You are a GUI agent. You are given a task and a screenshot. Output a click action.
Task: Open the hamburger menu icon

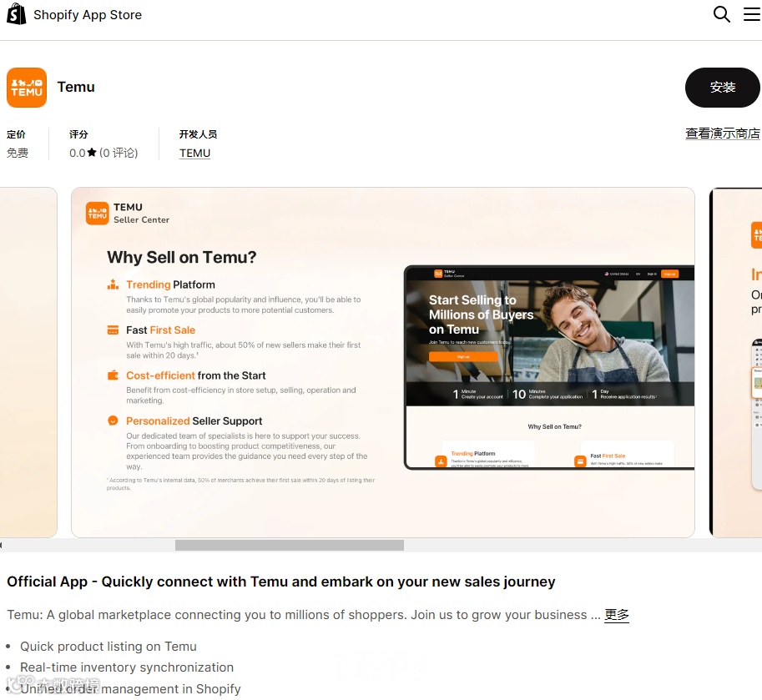752,14
